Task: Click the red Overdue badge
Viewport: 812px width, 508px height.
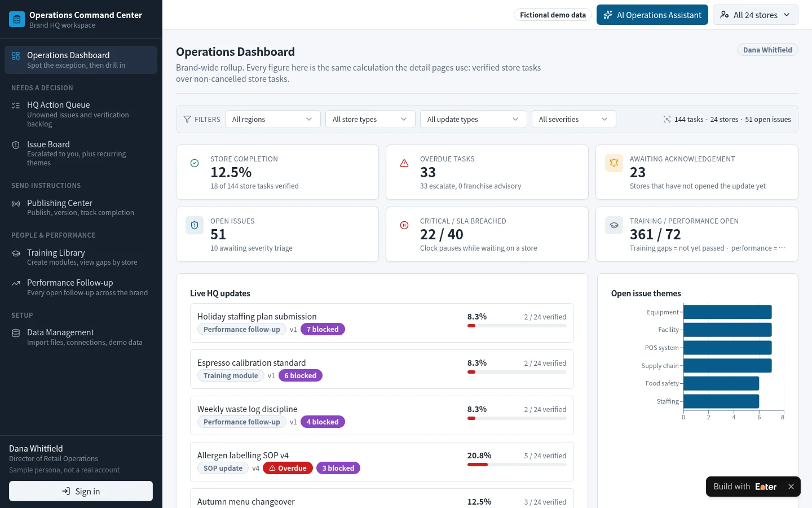Action: pos(288,468)
